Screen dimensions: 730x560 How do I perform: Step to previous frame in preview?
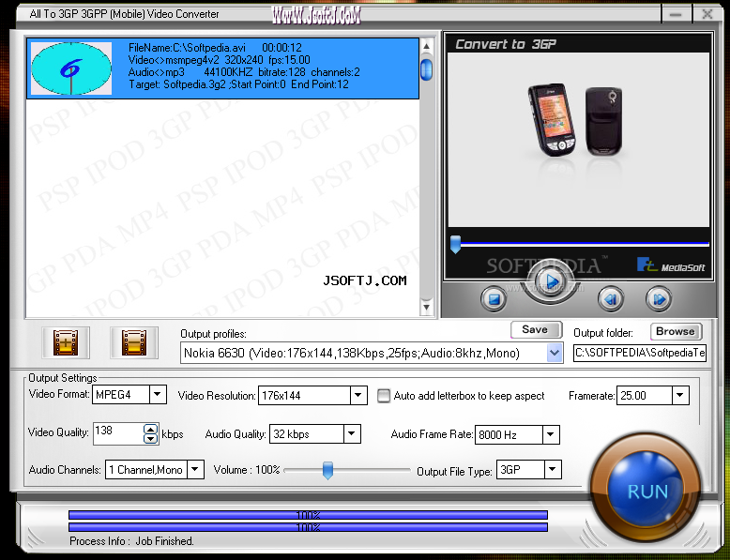pyautogui.click(x=611, y=299)
